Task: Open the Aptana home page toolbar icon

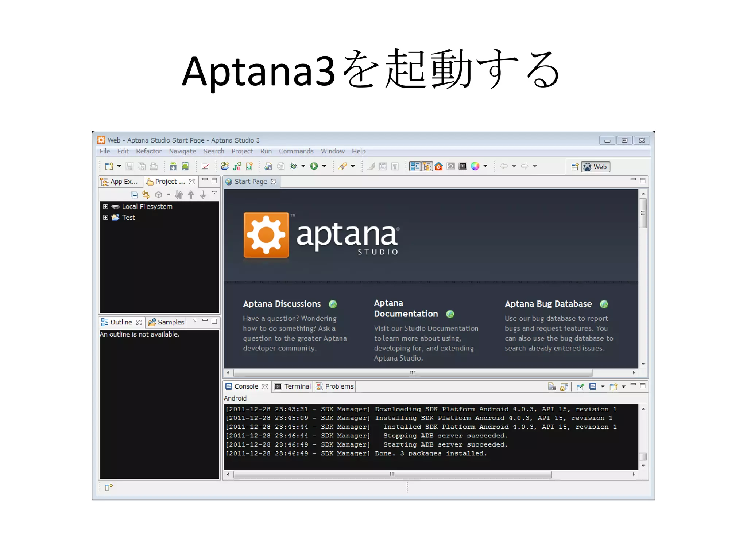Action: [439, 166]
